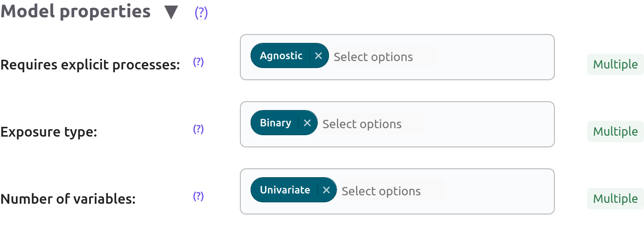644x228 pixels.
Task: Select the Univariate chip label
Action: [285, 190]
